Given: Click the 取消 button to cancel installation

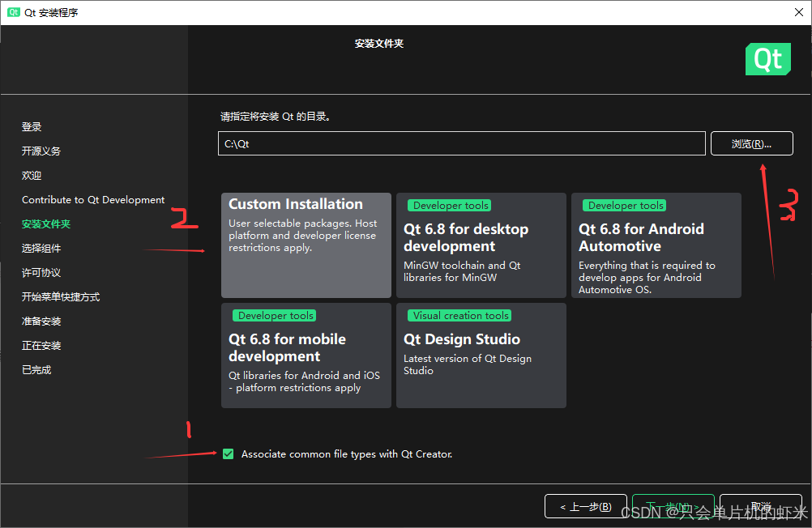Looking at the screenshot, I should pos(759,505).
